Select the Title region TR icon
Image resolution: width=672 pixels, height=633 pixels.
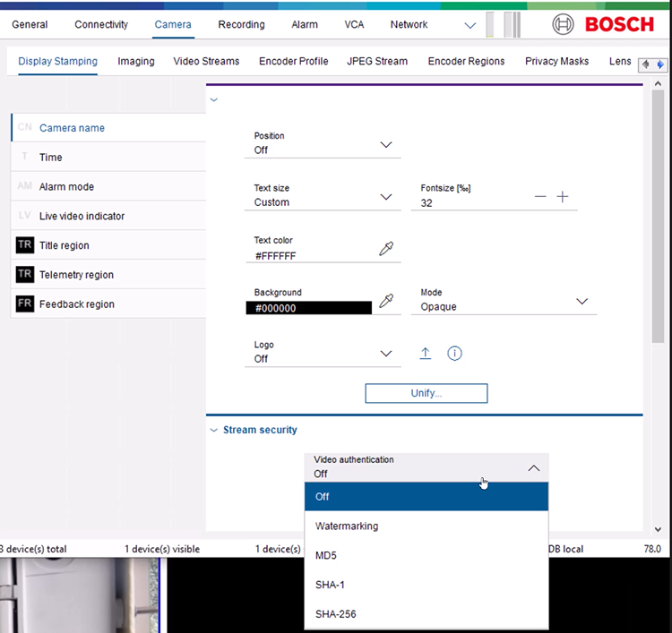point(24,245)
